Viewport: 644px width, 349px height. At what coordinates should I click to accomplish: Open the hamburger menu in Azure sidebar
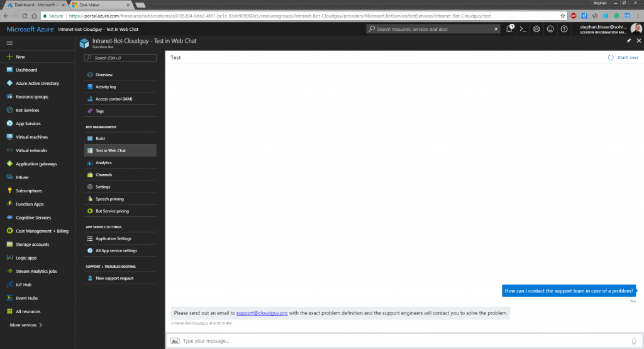tap(9, 43)
